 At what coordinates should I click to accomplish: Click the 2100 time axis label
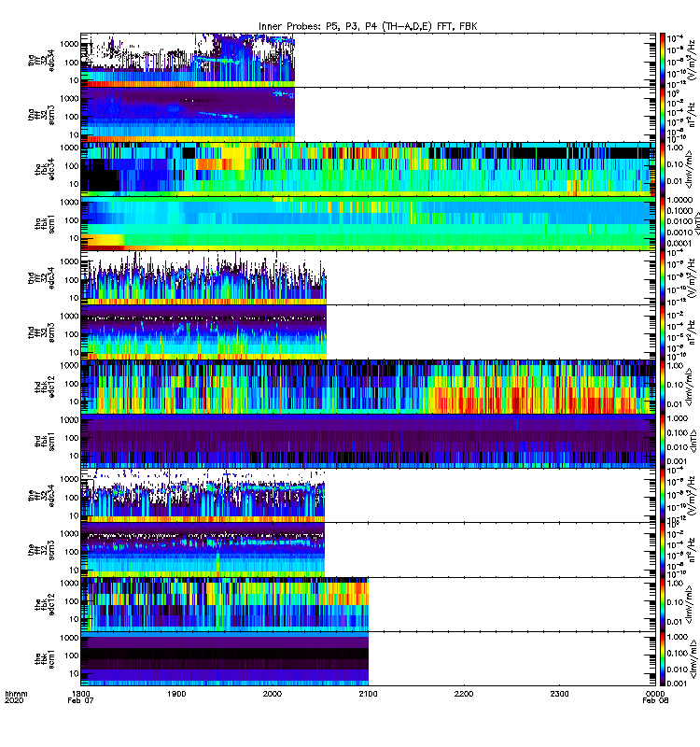[368, 694]
